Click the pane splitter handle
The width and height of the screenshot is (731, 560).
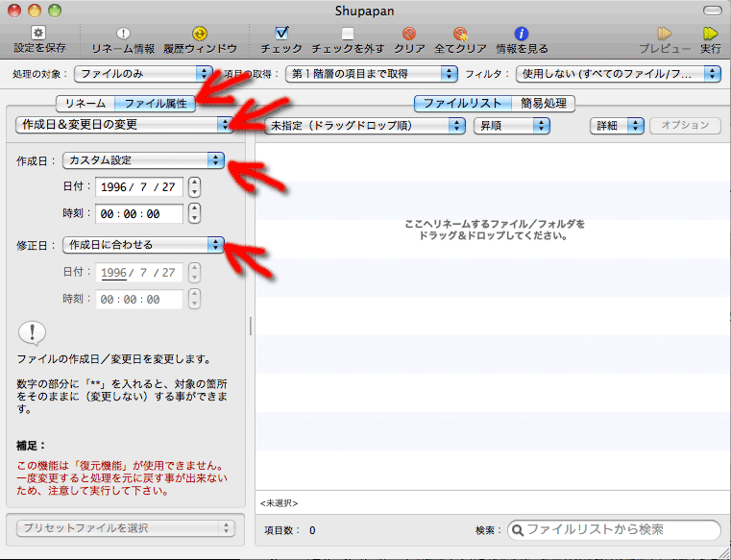tap(251, 327)
